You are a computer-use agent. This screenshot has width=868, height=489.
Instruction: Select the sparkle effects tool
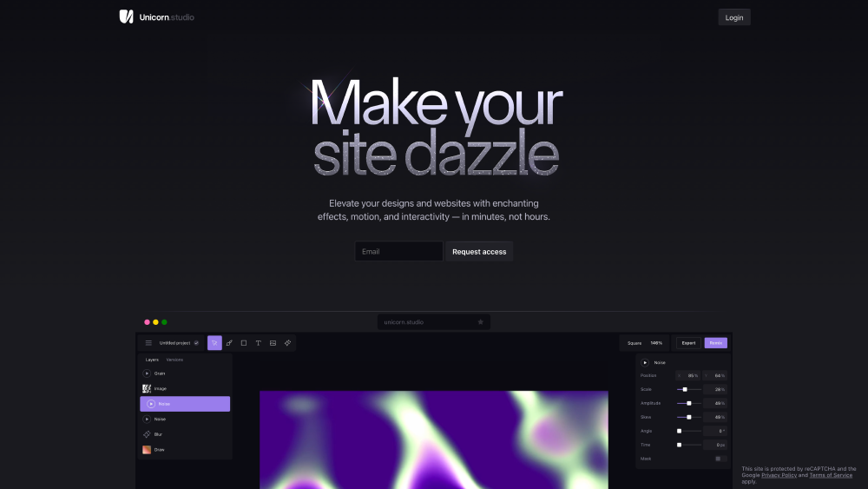(287, 343)
